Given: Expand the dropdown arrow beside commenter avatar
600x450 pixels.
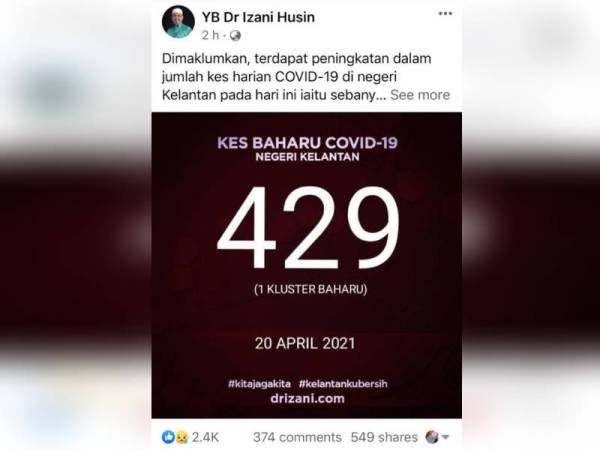Looking at the screenshot, I should [x=445, y=437].
